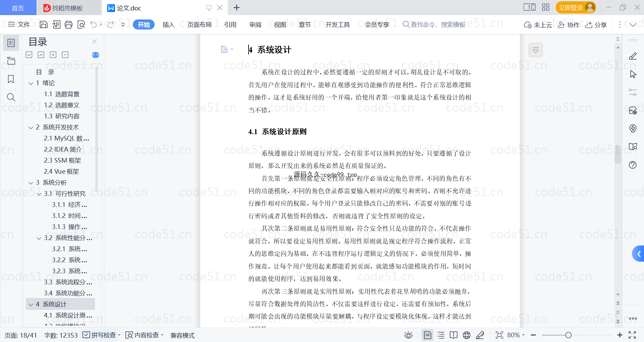Collapse the '3 系统分析' section
Image resolution: width=644 pixels, height=342 pixels.
[31, 183]
